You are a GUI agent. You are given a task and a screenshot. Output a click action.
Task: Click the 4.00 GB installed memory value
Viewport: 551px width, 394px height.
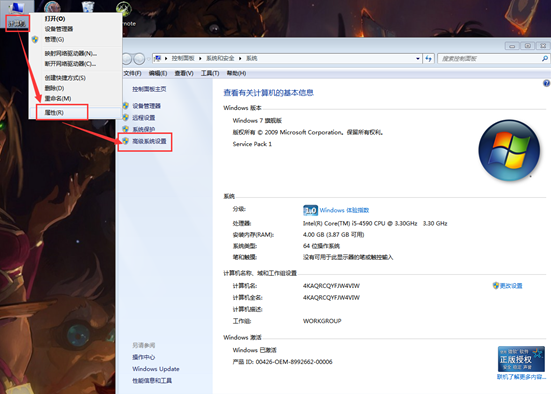click(x=333, y=235)
